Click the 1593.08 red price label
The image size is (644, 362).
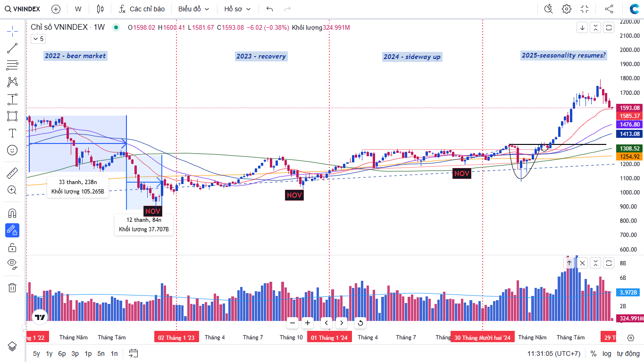[629, 108]
